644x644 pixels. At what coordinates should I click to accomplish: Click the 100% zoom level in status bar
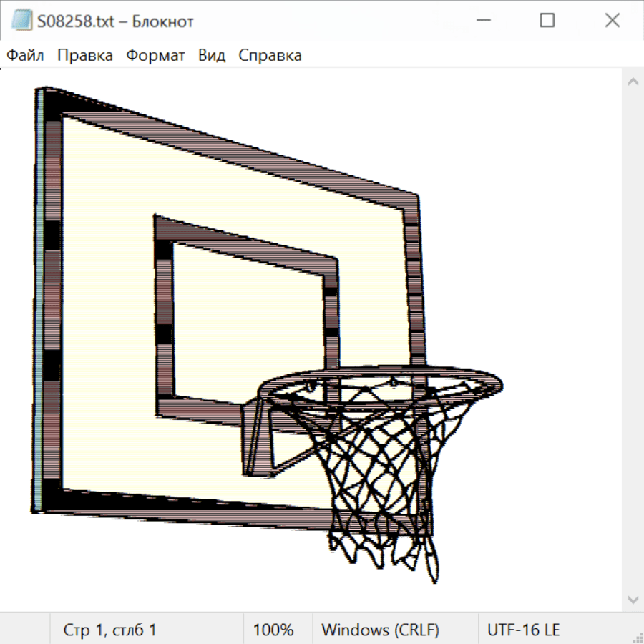point(273,630)
